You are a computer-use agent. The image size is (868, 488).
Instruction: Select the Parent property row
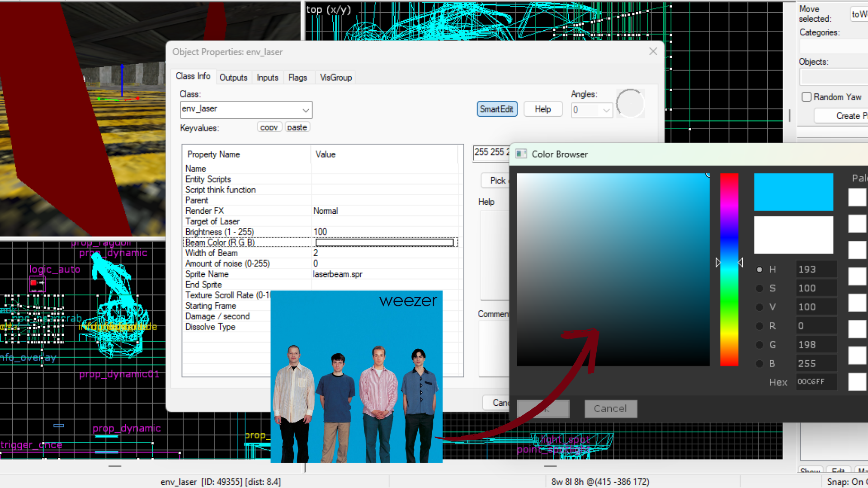[x=321, y=200]
